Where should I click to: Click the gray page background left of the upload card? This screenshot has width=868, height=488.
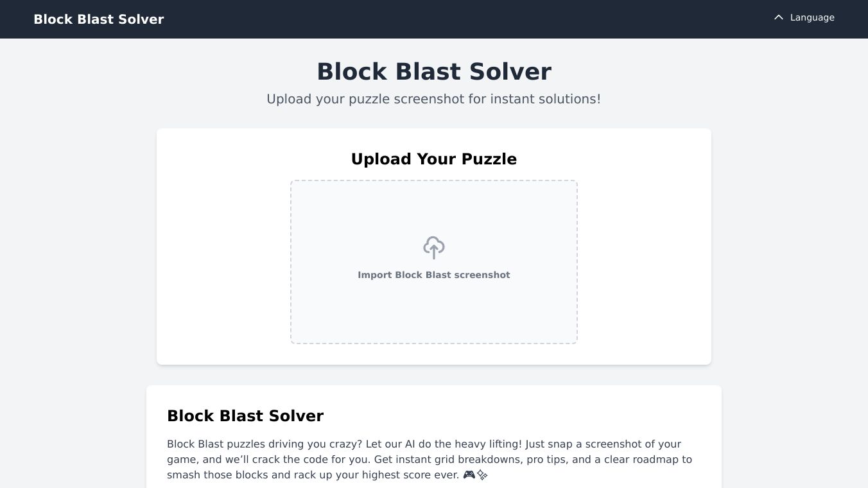point(77,257)
